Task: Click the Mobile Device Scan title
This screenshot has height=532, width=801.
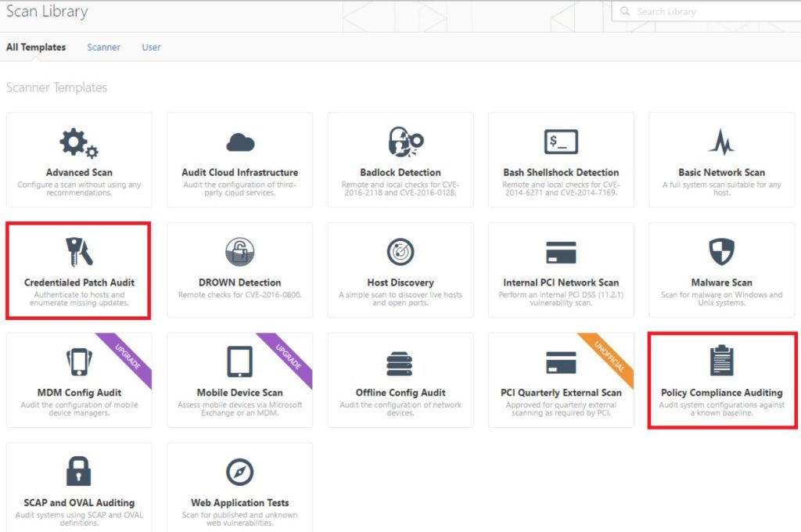Action: click(x=240, y=393)
